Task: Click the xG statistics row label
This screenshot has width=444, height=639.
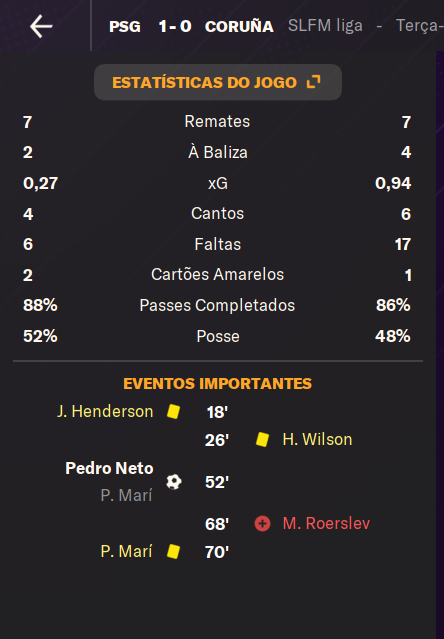Action: [218, 183]
